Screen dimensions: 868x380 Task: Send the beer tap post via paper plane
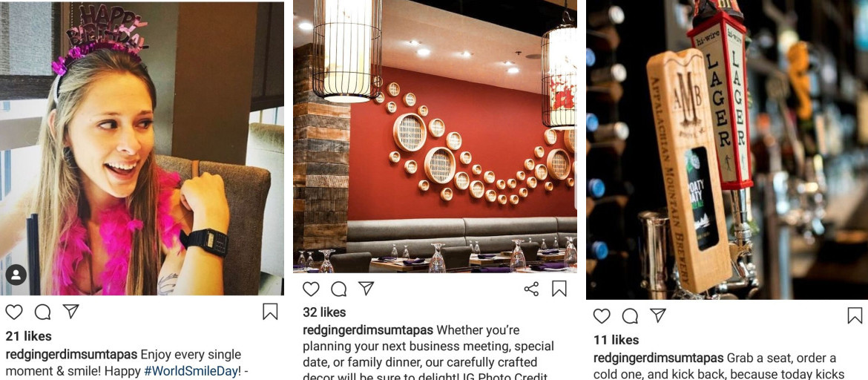pyautogui.click(x=657, y=315)
